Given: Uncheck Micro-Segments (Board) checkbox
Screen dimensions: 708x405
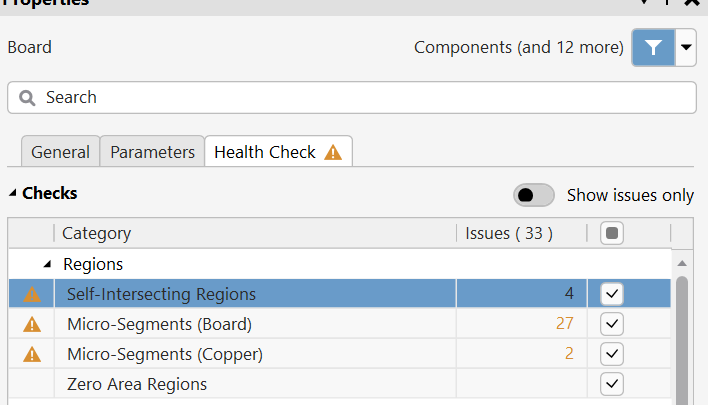Looking at the screenshot, I should click(613, 324).
